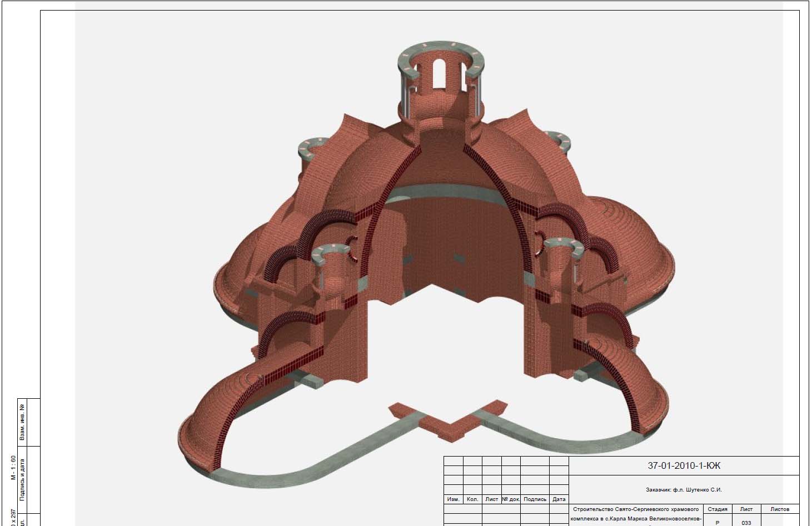The image size is (812, 526).
Task: Click the Изм. column header
Action: (x=453, y=499)
